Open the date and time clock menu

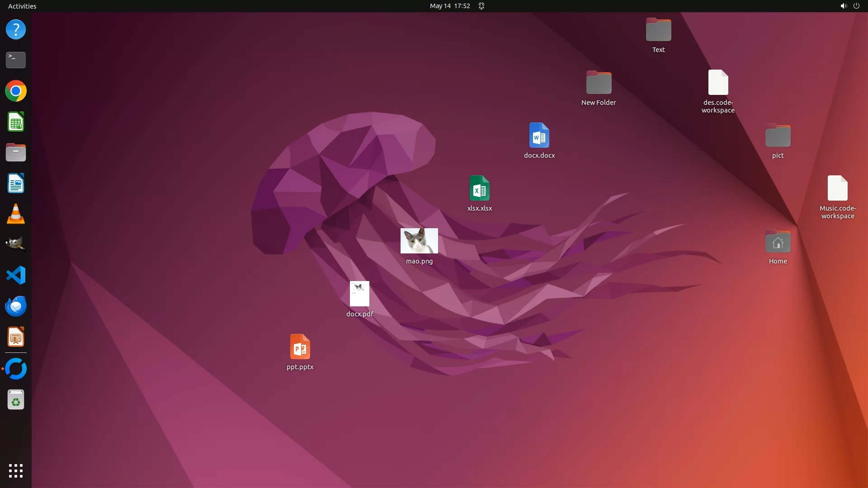click(x=449, y=6)
